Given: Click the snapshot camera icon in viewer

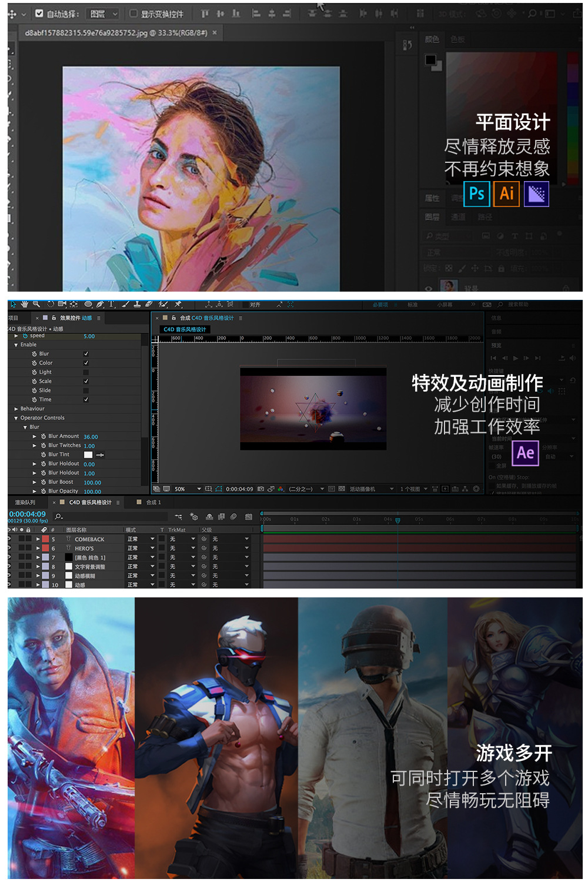Looking at the screenshot, I should tap(260, 489).
